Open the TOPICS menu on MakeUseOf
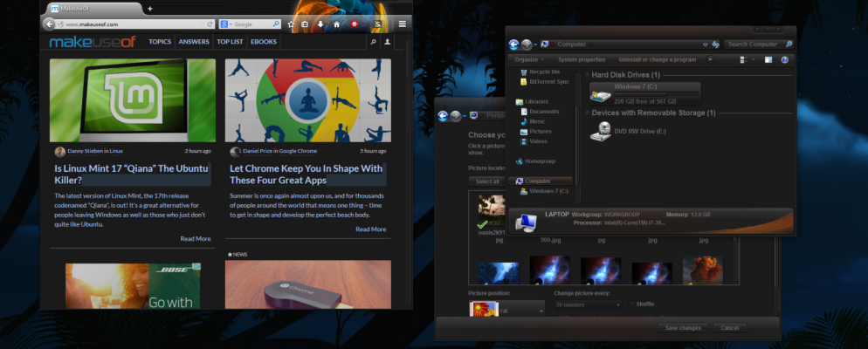The image size is (868, 349). [x=160, y=42]
